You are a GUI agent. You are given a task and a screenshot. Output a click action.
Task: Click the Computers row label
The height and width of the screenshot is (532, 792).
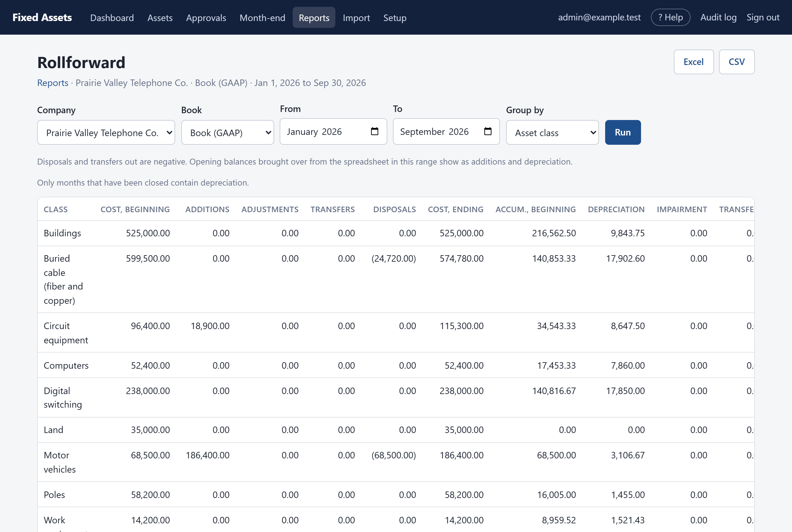[66, 365]
